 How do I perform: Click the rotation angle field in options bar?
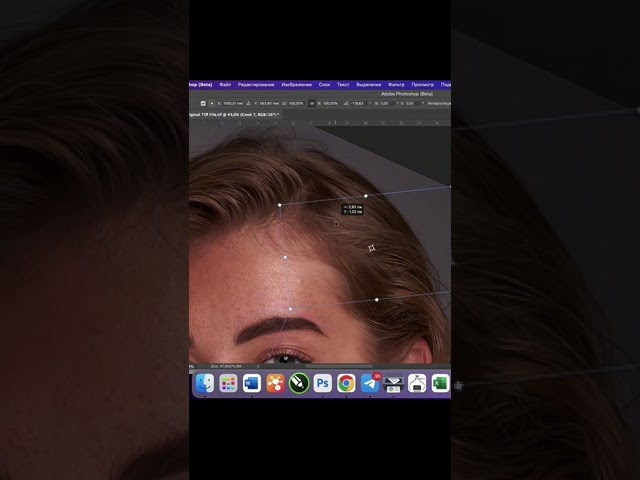[x=356, y=103]
